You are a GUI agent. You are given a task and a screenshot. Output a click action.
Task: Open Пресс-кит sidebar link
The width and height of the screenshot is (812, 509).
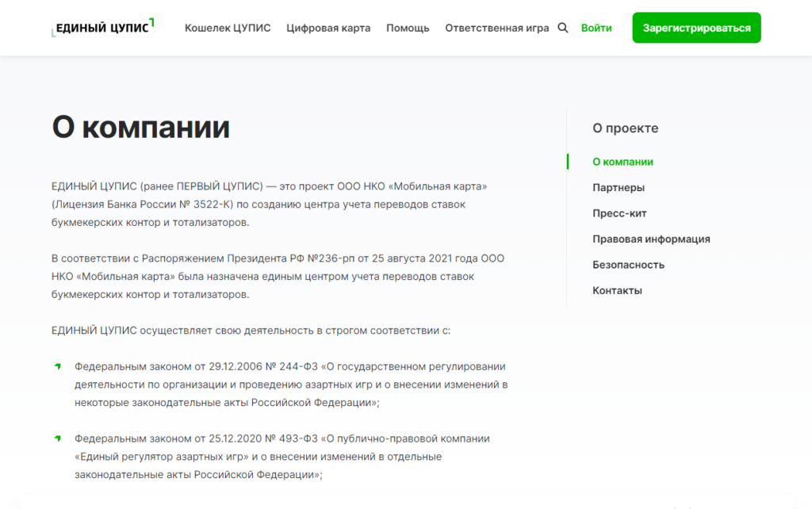tap(619, 213)
